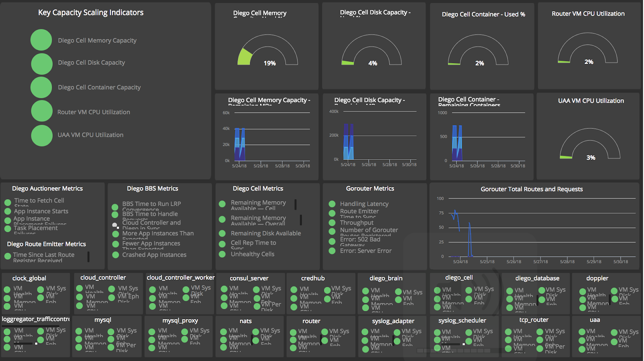
Task: Click the Task Placement Failures status dot
Action: point(8,229)
